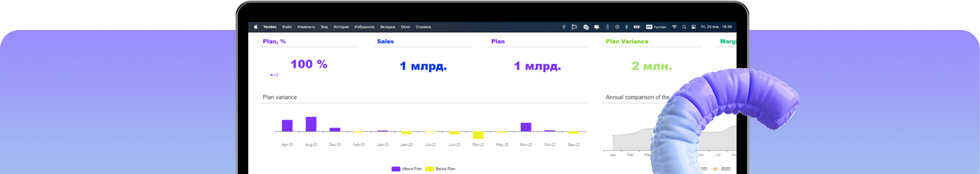Select the Jun-21 yellow bar
The image size is (980, 174).
(454, 133)
